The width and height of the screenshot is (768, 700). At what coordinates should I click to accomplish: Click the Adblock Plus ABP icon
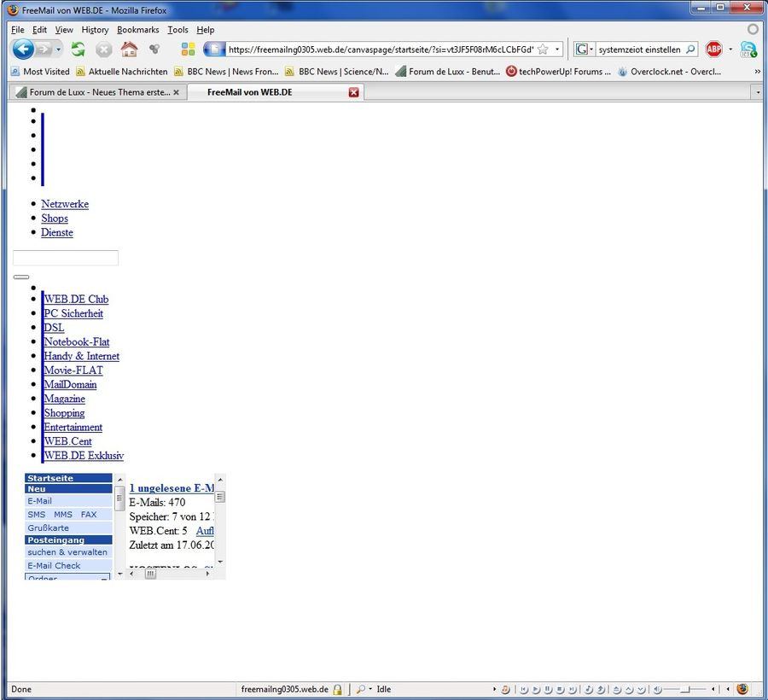click(713, 49)
